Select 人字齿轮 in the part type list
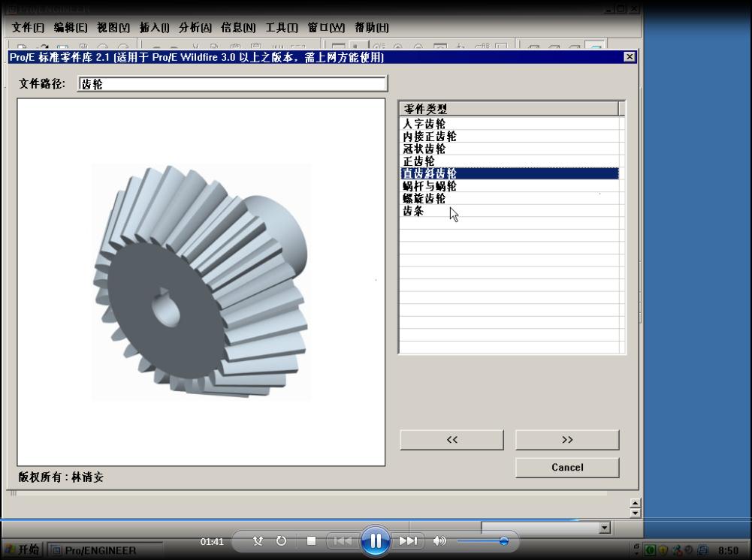This screenshot has height=560, width=752. (x=509, y=124)
